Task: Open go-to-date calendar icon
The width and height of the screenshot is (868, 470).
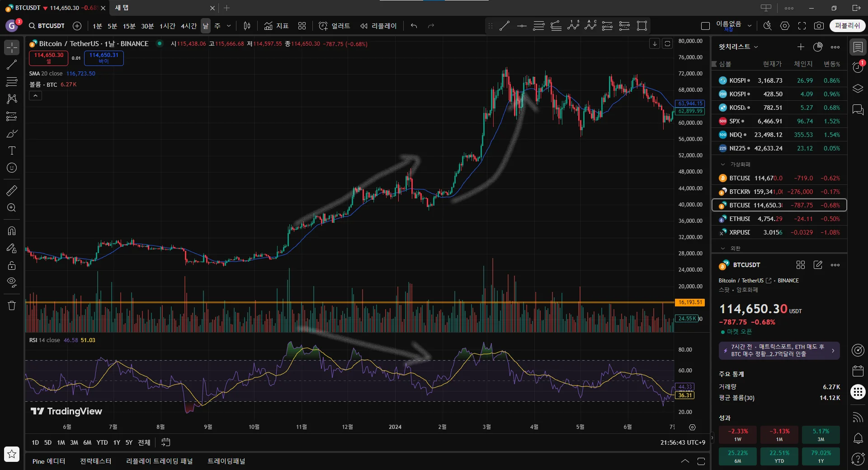Action: point(166,442)
